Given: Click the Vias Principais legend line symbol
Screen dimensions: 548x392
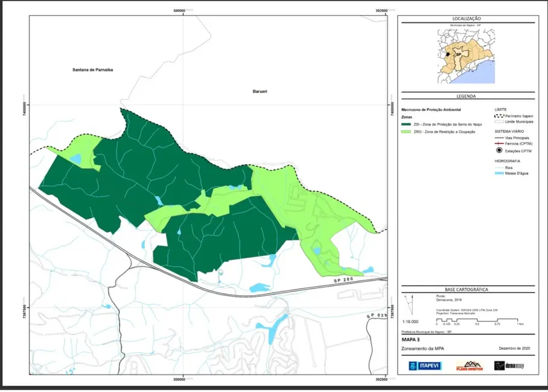Looking at the screenshot, I should 499,138.
